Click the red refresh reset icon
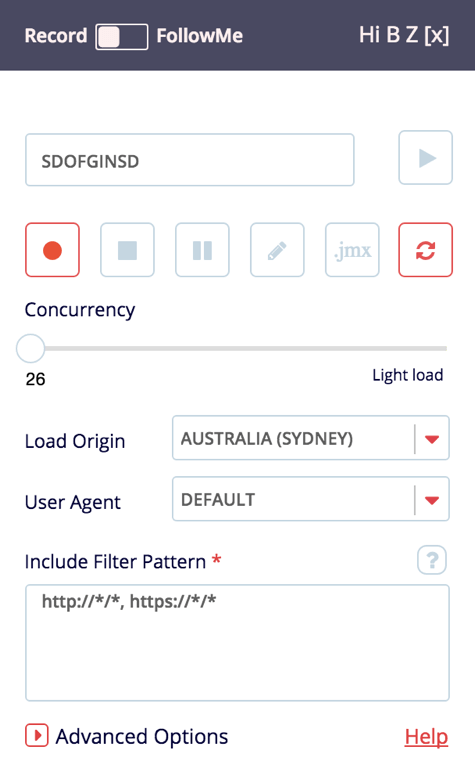475x758 pixels. (425, 250)
